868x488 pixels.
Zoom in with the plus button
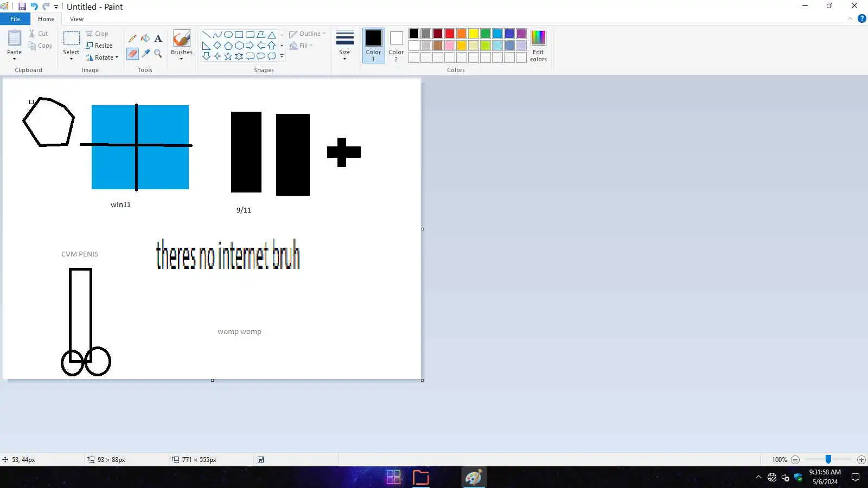pos(861,460)
